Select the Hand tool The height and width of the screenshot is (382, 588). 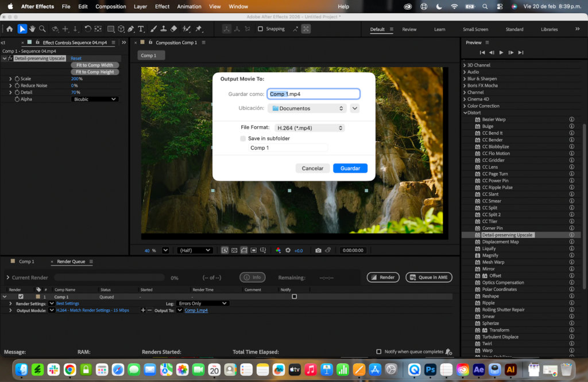tap(32, 28)
